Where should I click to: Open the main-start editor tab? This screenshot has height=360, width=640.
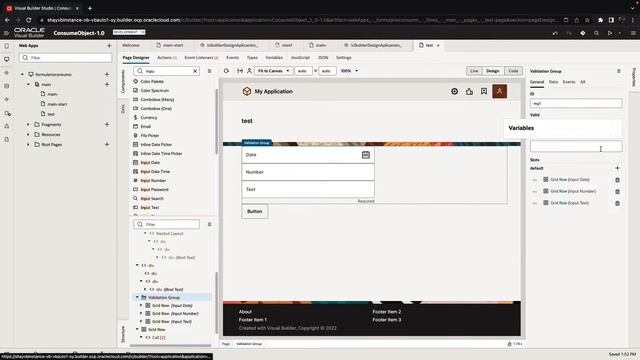[x=170, y=45]
